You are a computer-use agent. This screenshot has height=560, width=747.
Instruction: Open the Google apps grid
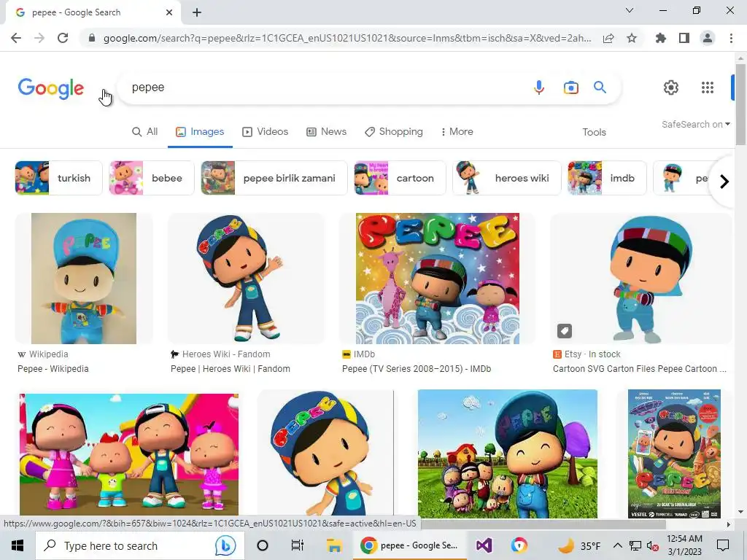pos(708,87)
